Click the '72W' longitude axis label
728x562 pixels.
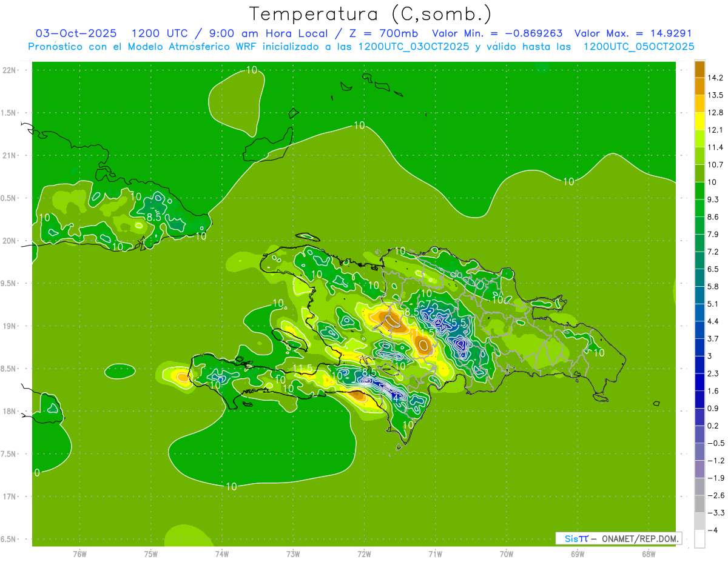coord(364,554)
